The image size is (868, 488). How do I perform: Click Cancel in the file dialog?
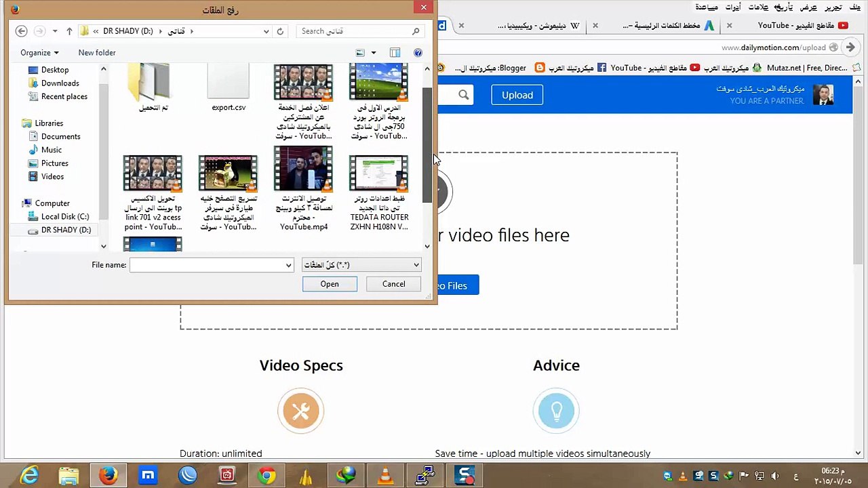393,284
